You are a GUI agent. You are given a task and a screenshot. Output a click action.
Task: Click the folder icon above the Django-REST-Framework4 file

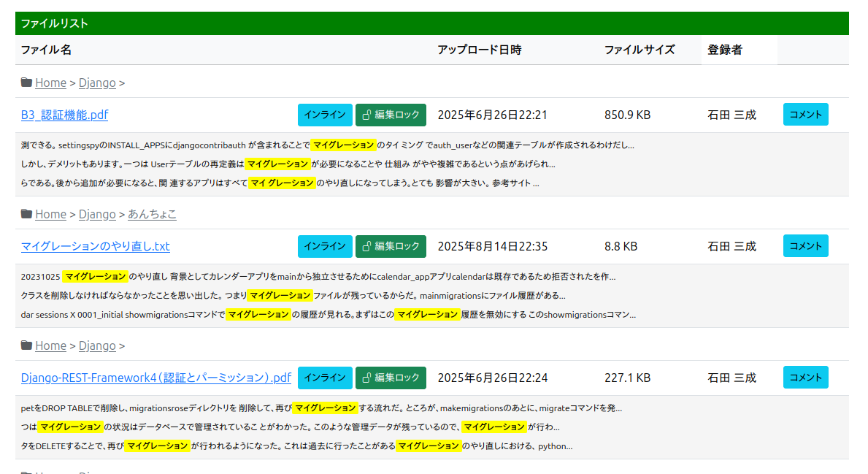pos(26,345)
